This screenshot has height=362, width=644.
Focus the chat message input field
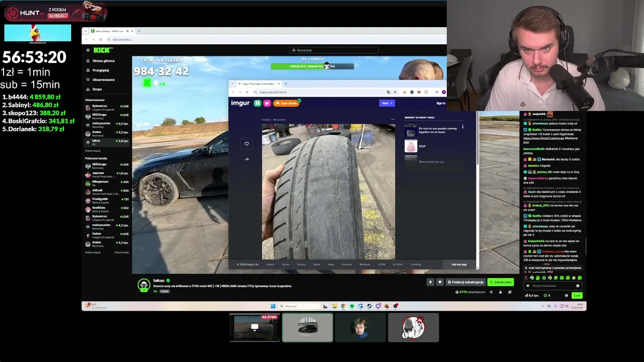(x=553, y=286)
